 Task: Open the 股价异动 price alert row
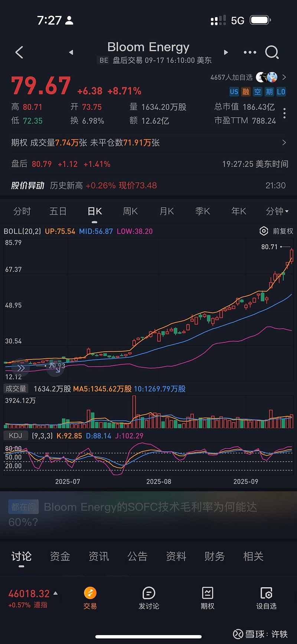click(x=148, y=185)
